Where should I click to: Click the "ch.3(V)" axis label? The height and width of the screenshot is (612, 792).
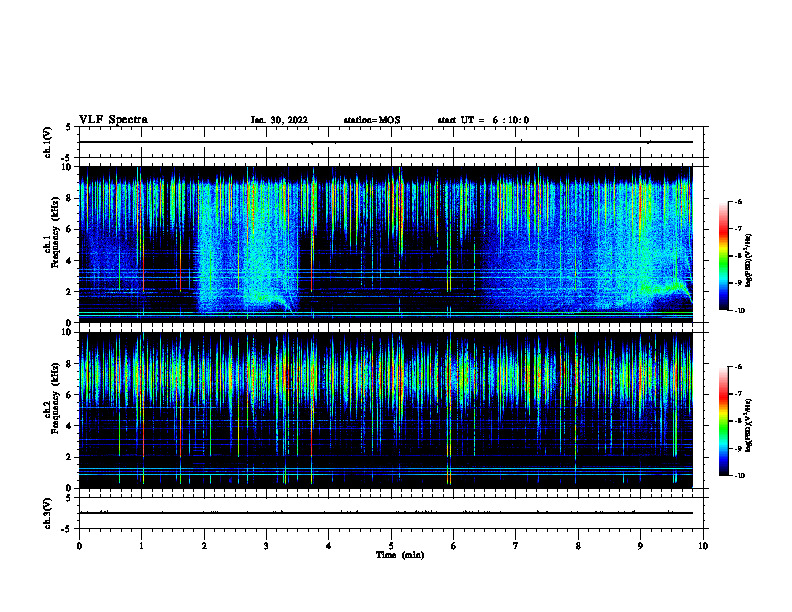point(47,514)
